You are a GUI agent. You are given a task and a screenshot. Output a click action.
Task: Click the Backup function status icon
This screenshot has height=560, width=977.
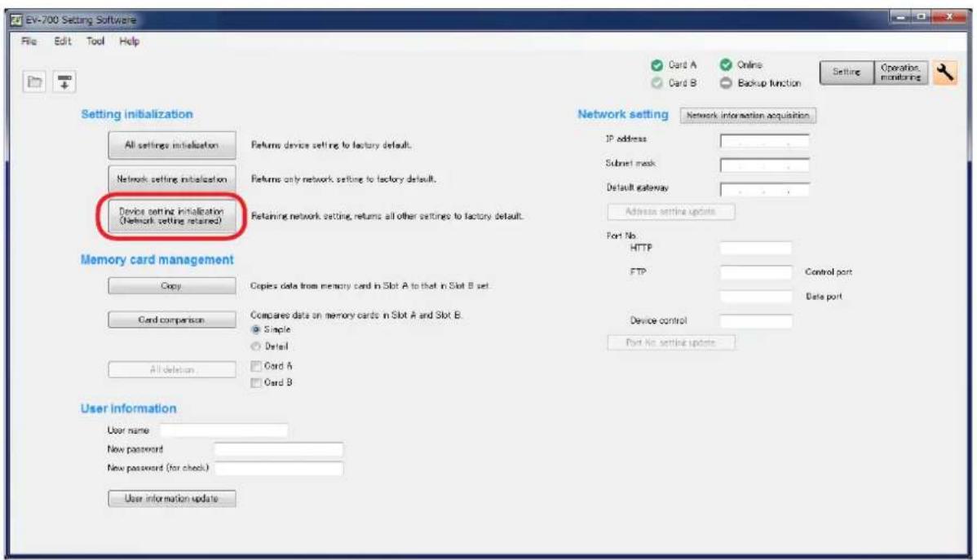(726, 83)
